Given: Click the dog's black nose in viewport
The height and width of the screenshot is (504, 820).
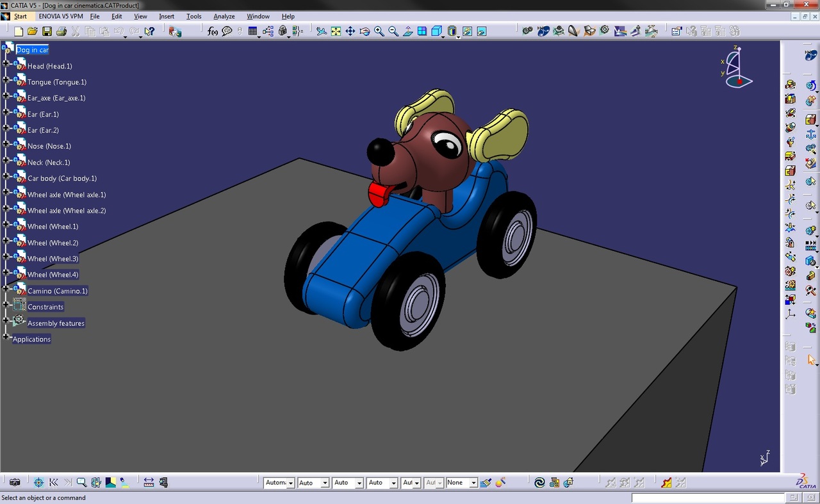Looking at the screenshot, I should pyautogui.click(x=381, y=152).
